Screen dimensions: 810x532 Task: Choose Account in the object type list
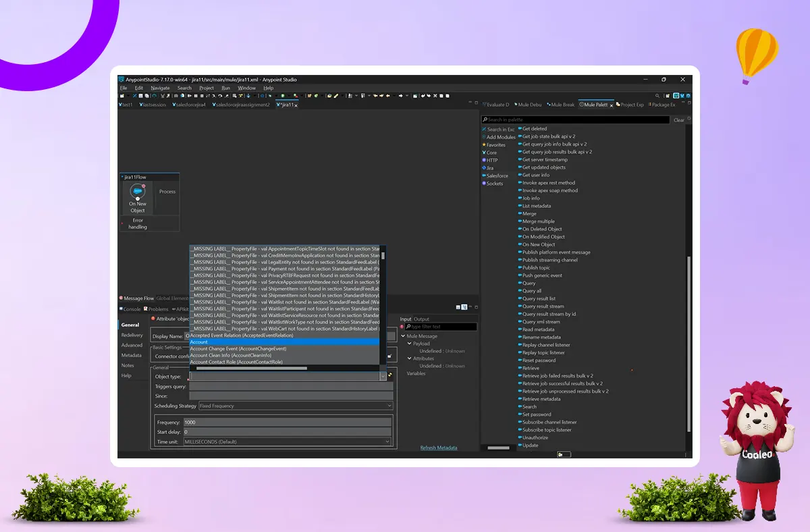pyautogui.click(x=284, y=342)
